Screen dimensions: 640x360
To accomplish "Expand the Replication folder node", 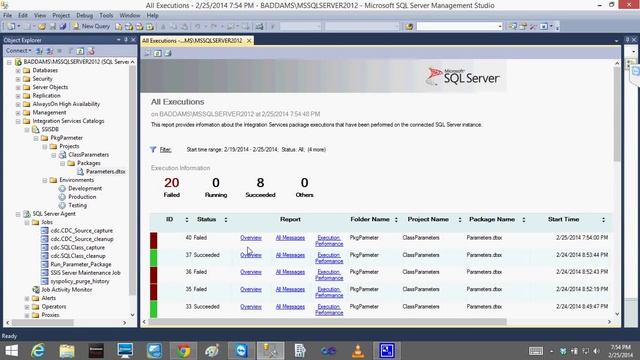I will click(x=18, y=96).
